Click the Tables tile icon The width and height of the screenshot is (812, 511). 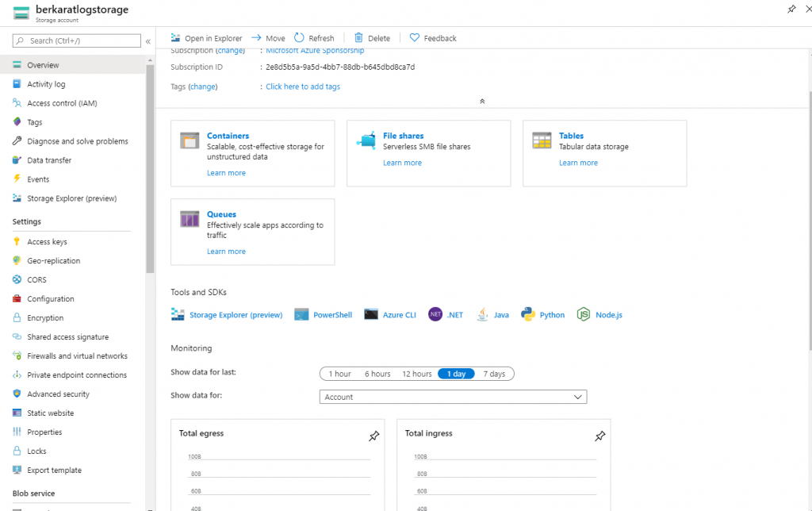tap(542, 140)
